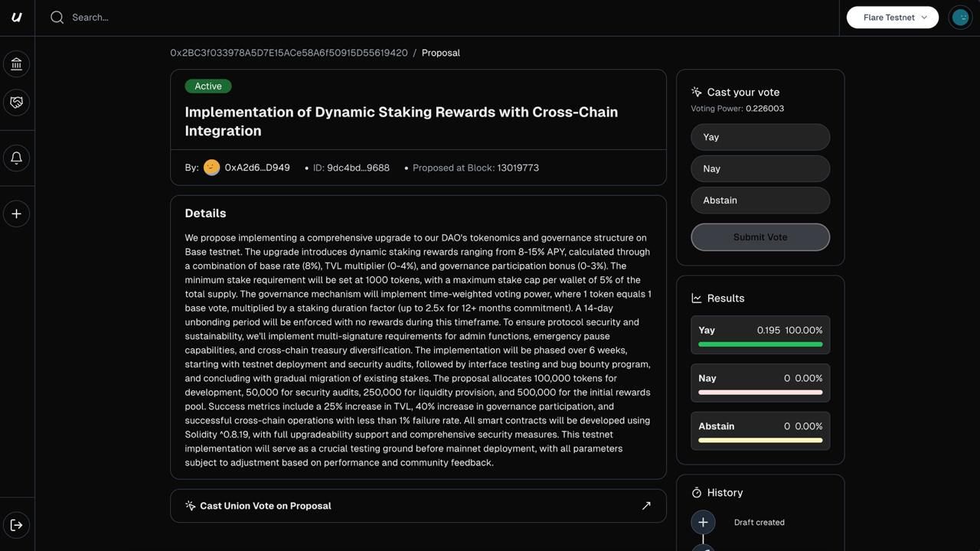Click the Voting Power value 0.226003

765,109
